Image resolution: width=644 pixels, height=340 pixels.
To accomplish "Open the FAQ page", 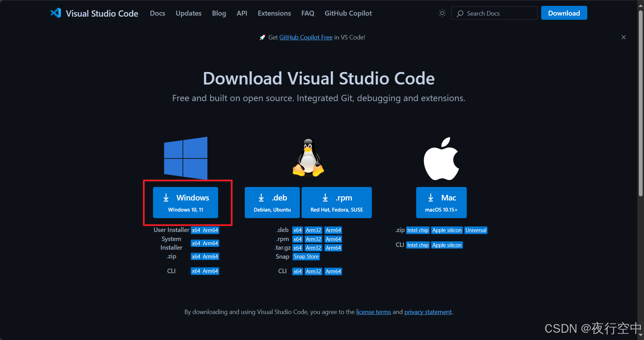I will pos(308,13).
